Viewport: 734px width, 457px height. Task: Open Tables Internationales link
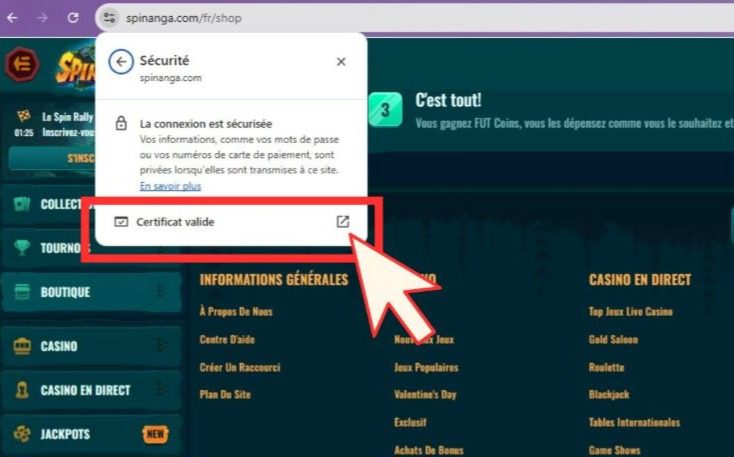[634, 422]
